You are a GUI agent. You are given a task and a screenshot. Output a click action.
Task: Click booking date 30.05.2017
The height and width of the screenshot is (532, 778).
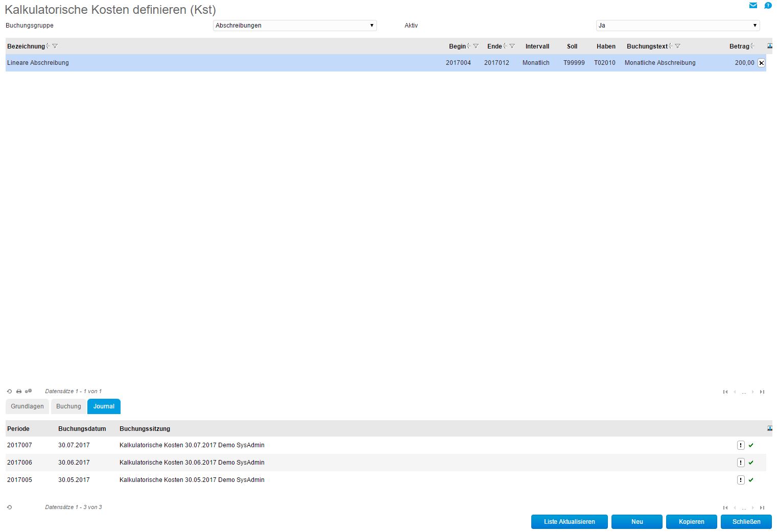74,480
